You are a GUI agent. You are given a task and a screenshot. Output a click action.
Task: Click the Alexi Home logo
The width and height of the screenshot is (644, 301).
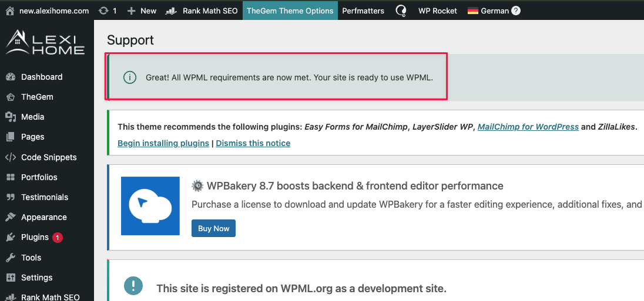46,43
